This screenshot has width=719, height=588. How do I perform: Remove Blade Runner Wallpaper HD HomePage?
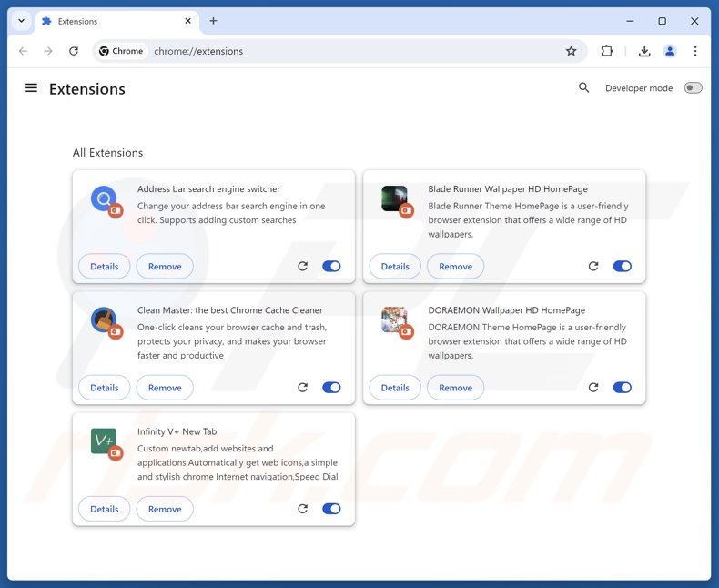[x=455, y=267]
